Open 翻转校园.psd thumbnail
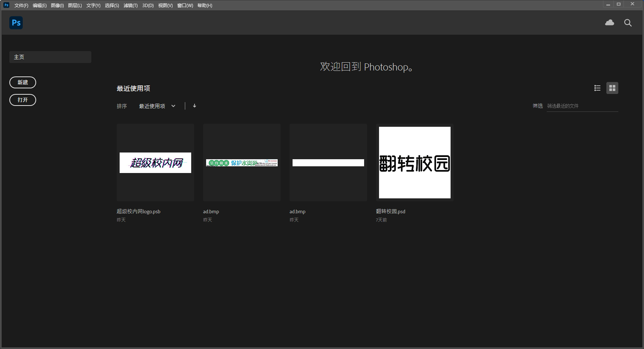 (x=414, y=163)
